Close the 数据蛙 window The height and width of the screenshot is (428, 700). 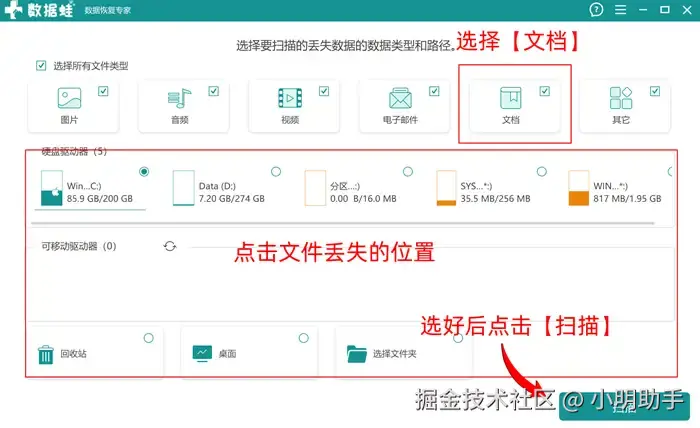click(x=687, y=9)
